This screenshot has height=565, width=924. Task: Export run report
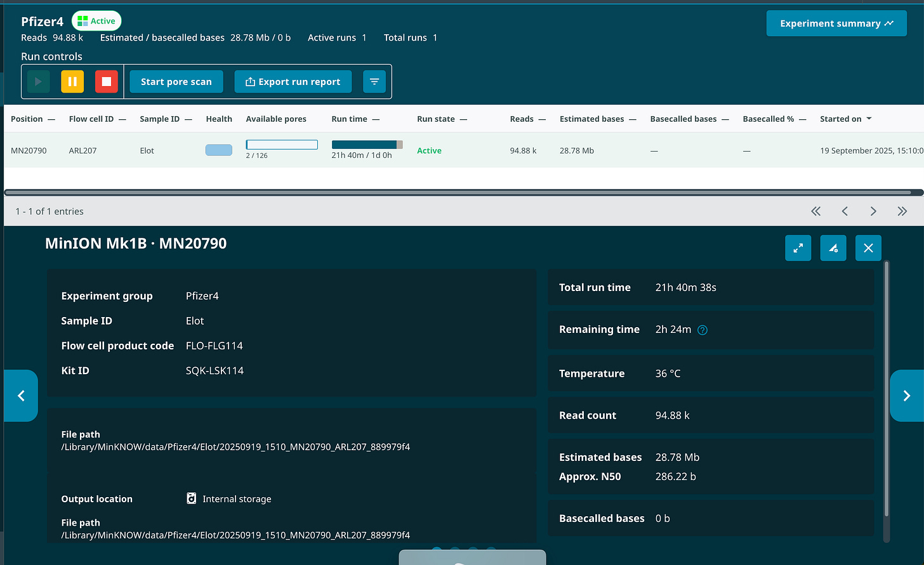click(x=293, y=82)
